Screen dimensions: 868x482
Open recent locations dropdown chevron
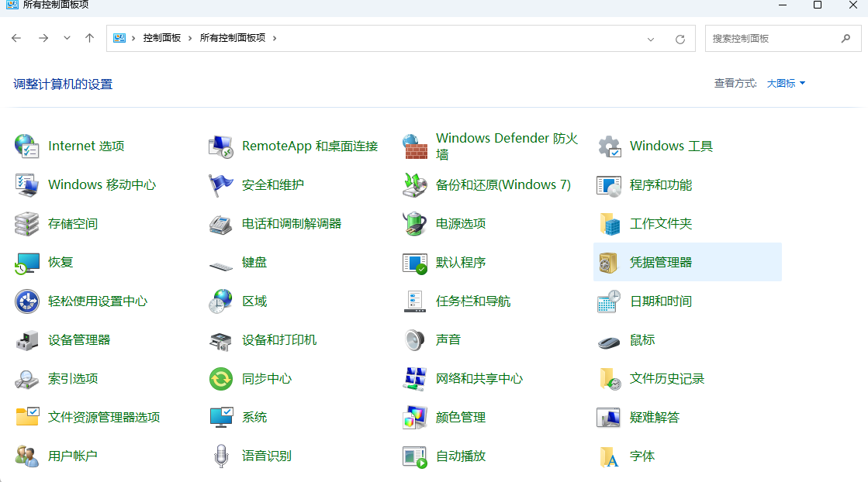tap(67, 38)
